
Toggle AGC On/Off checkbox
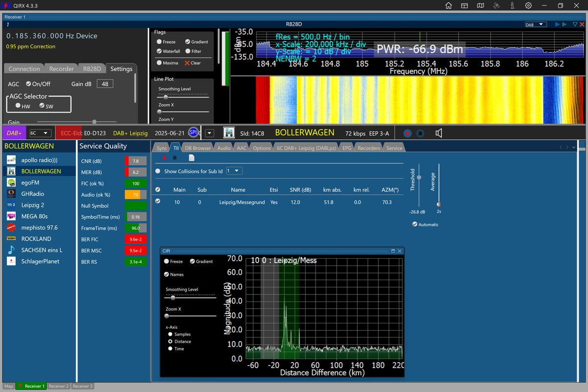point(28,84)
